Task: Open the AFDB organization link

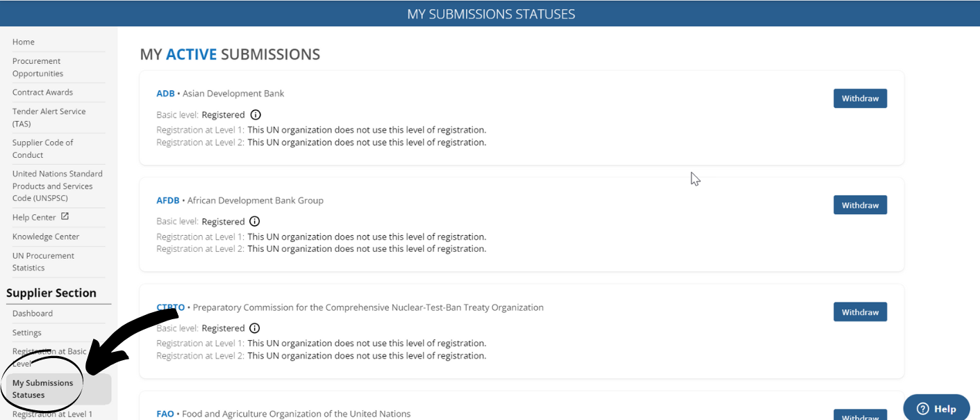Action: [168, 200]
